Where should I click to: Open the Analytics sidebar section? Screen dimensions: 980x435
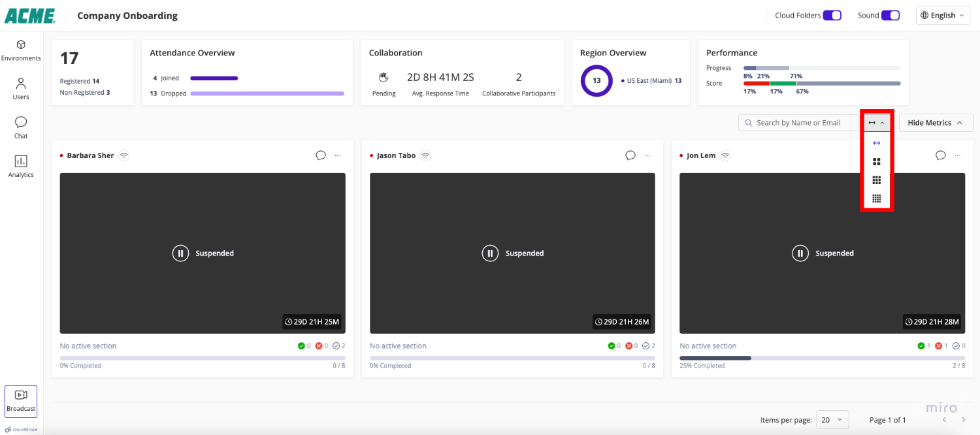pos(21,167)
